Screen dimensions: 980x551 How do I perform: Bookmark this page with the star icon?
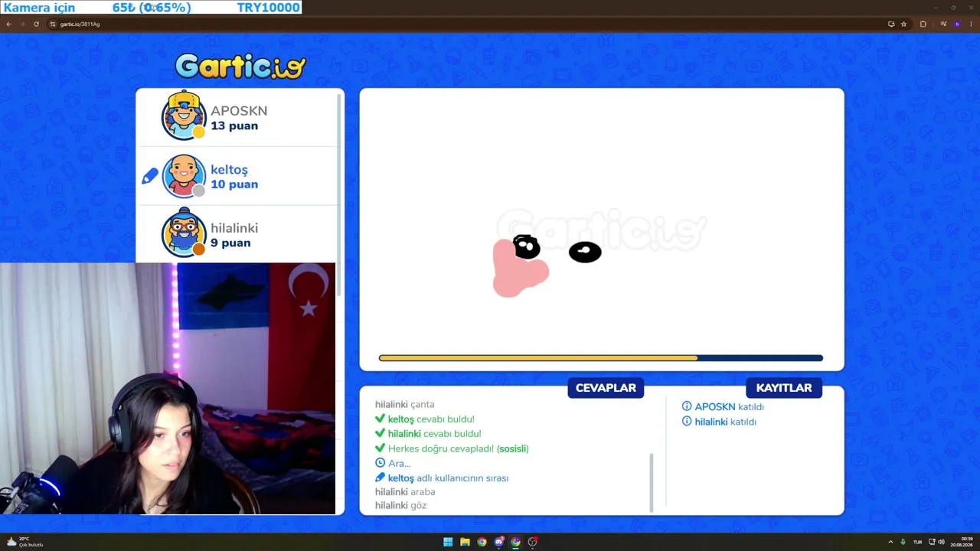[x=903, y=24]
